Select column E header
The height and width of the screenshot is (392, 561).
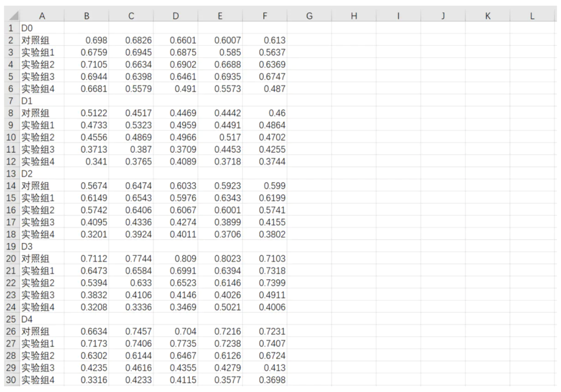click(x=220, y=16)
